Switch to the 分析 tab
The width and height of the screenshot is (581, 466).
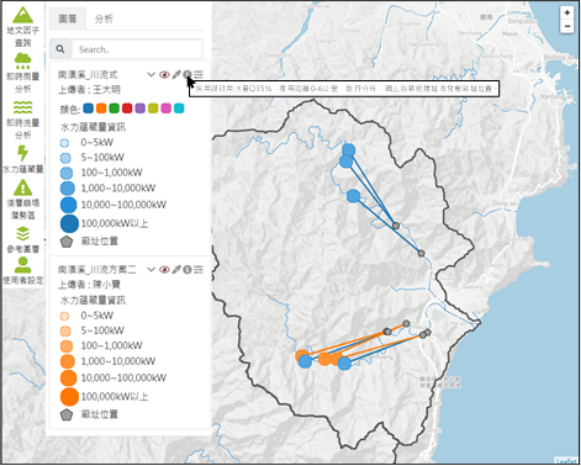tap(103, 19)
